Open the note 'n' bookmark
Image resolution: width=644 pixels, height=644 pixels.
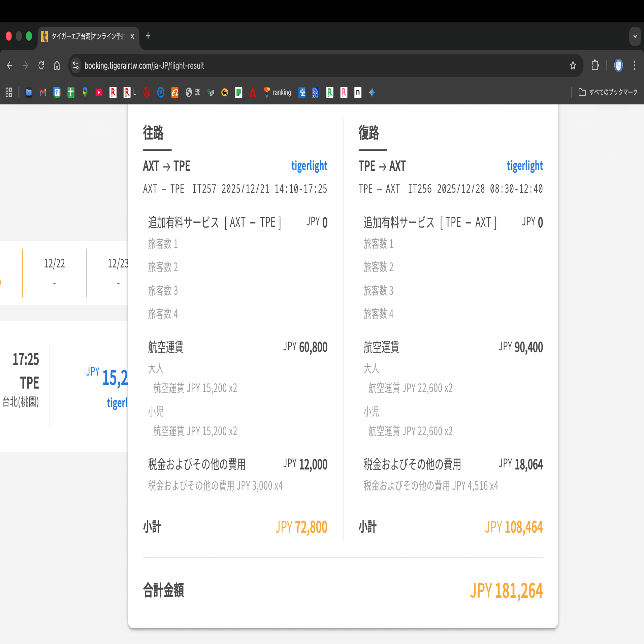(358, 92)
